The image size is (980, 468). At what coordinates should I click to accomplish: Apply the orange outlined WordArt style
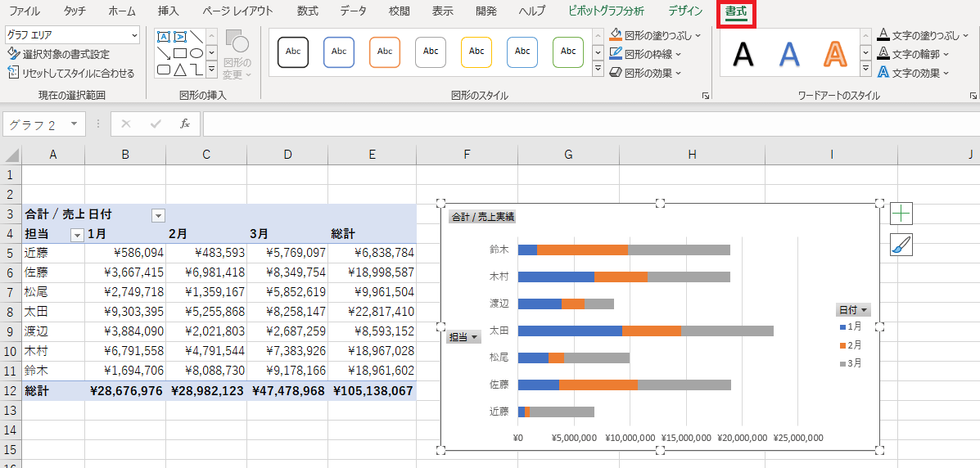click(834, 53)
